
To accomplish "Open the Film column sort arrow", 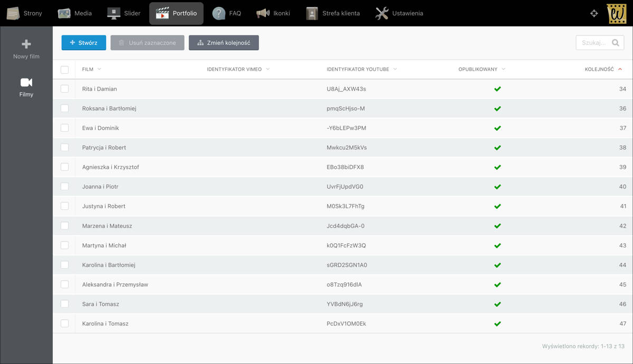I will point(99,69).
